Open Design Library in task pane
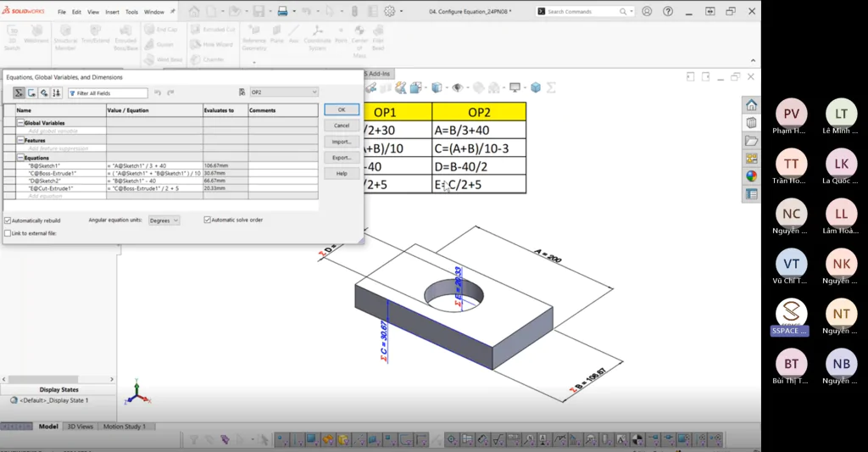The height and width of the screenshot is (452, 868). [751, 122]
